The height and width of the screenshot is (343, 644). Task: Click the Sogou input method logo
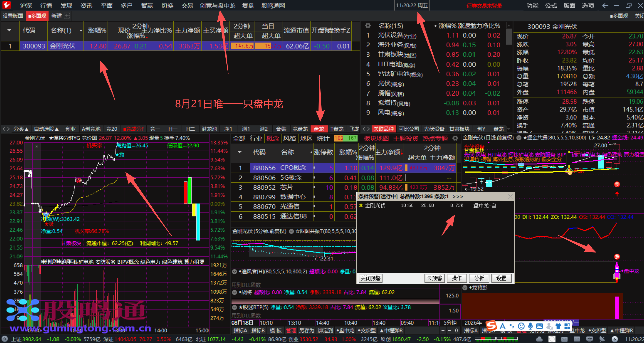click(x=492, y=325)
